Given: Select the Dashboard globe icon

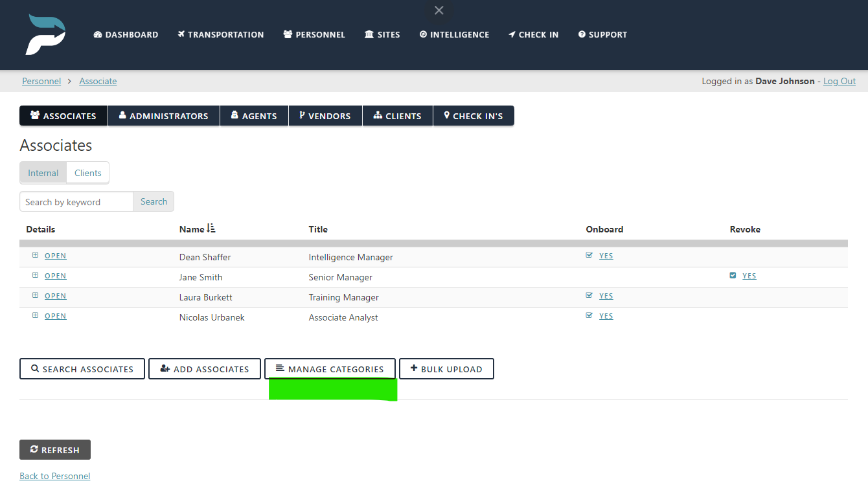Looking at the screenshot, I should tap(98, 34).
